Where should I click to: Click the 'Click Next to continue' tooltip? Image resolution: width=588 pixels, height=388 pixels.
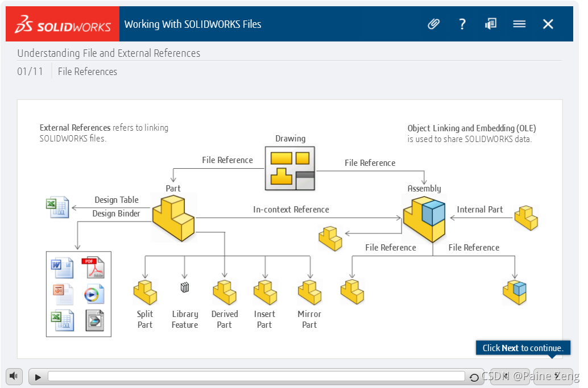523,348
